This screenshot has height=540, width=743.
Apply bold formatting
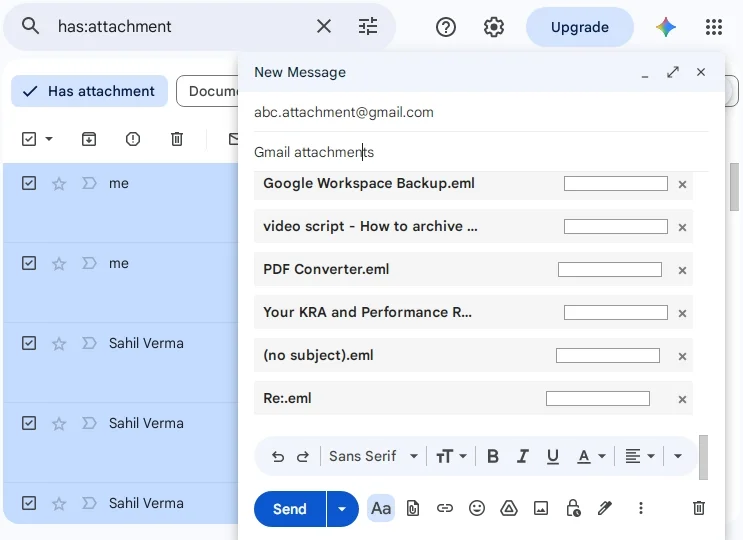coord(493,456)
